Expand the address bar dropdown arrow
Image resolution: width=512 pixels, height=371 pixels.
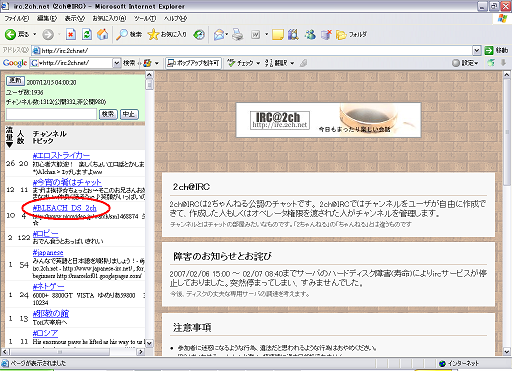tap(477, 51)
